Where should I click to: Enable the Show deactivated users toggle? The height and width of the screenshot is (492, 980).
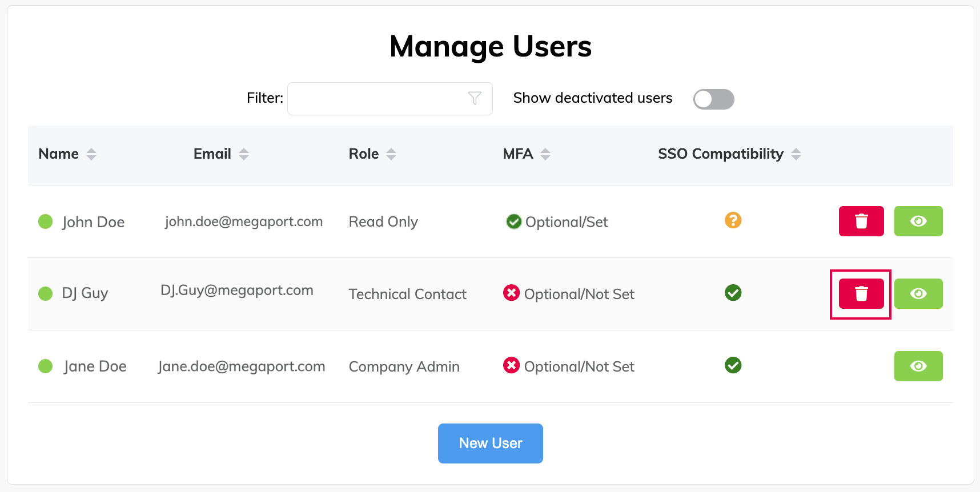tap(713, 99)
